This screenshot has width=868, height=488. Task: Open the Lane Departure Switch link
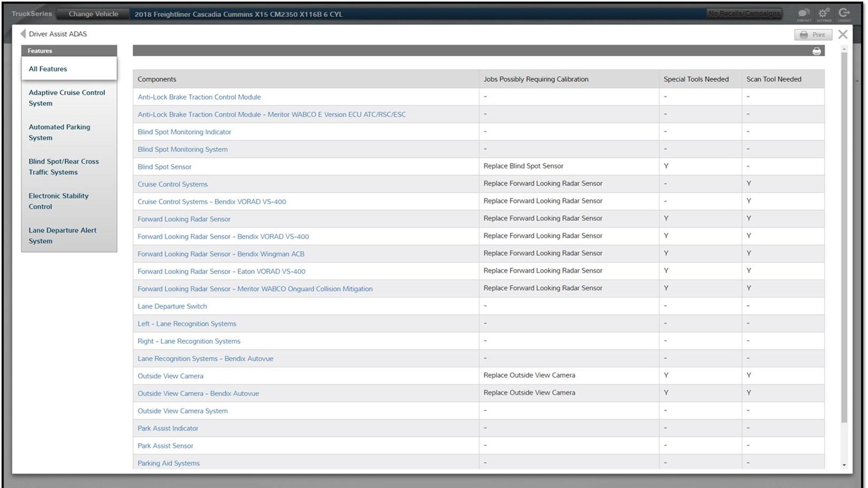point(172,306)
